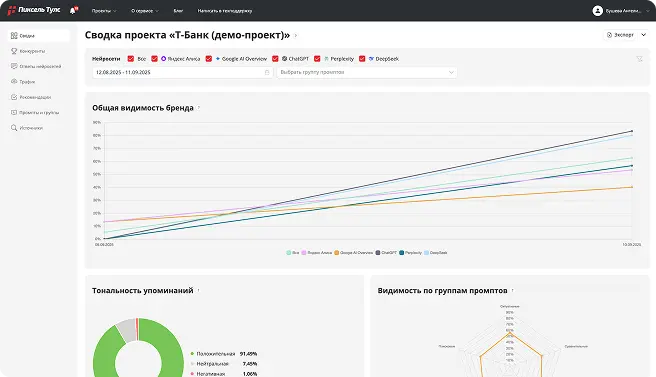Click the Сводка dashboard grid icon
The height and width of the screenshot is (377, 656).
click(x=14, y=36)
